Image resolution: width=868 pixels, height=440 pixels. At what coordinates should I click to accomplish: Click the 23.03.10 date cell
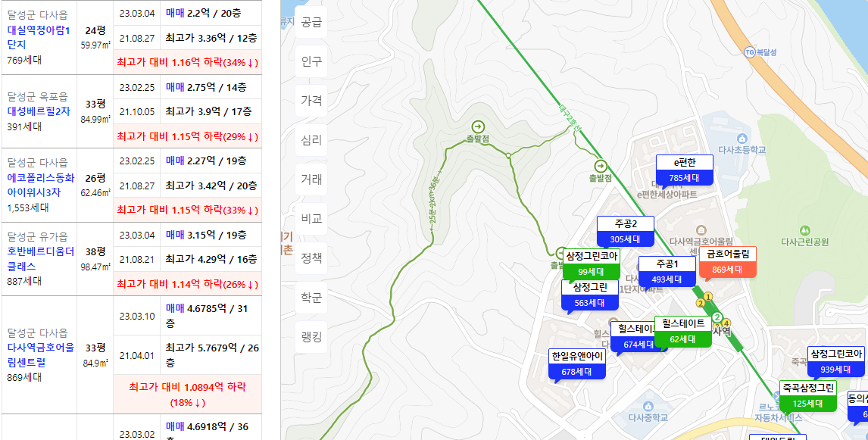[x=137, y=316]
